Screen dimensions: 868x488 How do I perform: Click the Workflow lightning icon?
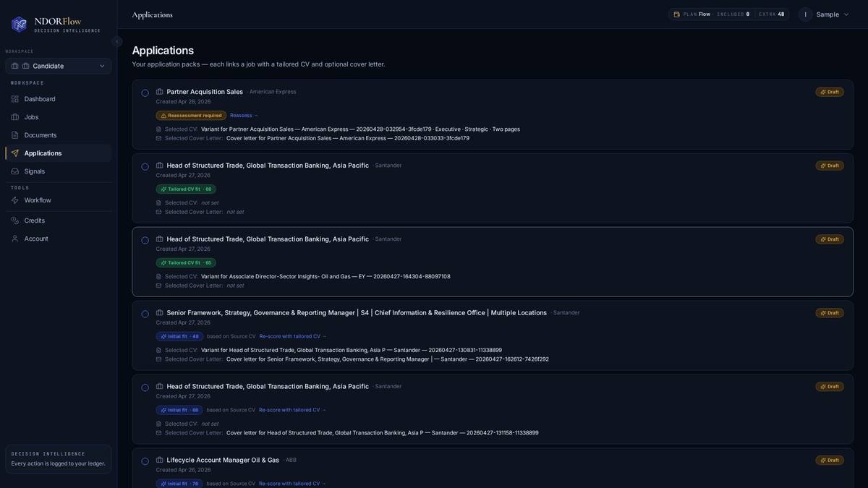tap(14, 200)
